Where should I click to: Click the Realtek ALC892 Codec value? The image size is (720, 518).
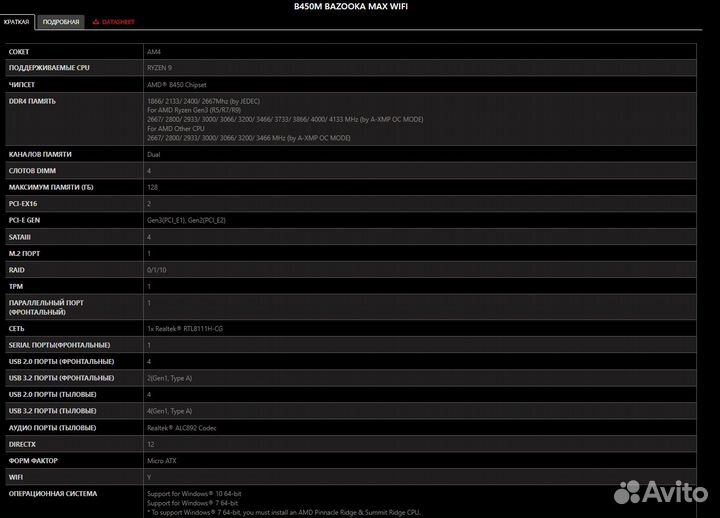pos(182,427)
